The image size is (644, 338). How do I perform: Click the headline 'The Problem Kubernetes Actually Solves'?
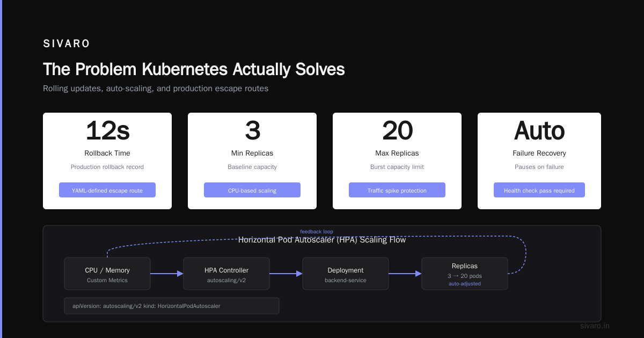194,69
